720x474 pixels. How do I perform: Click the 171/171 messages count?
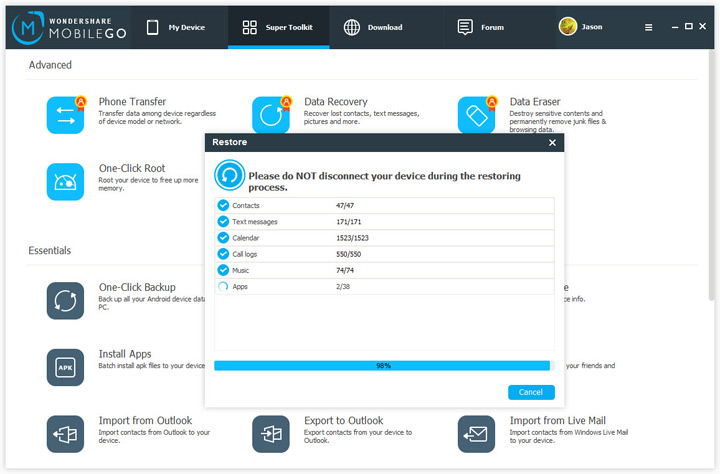click(x=349, y=221)
